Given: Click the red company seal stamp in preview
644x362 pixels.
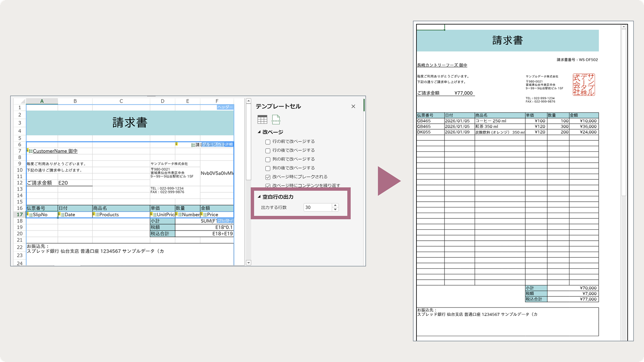Looking at the screenshot, I should pyautogui.click(x=584, y=85).
